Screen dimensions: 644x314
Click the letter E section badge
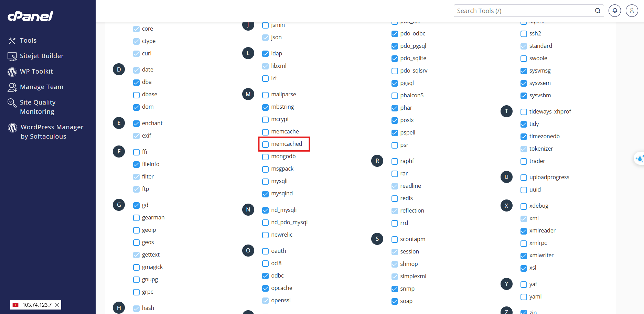119,123
